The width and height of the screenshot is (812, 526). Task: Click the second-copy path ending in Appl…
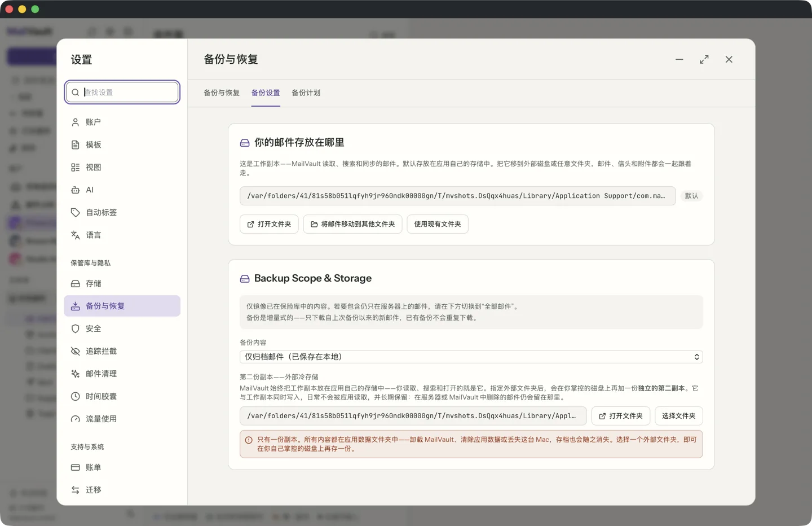click(413, 416)
